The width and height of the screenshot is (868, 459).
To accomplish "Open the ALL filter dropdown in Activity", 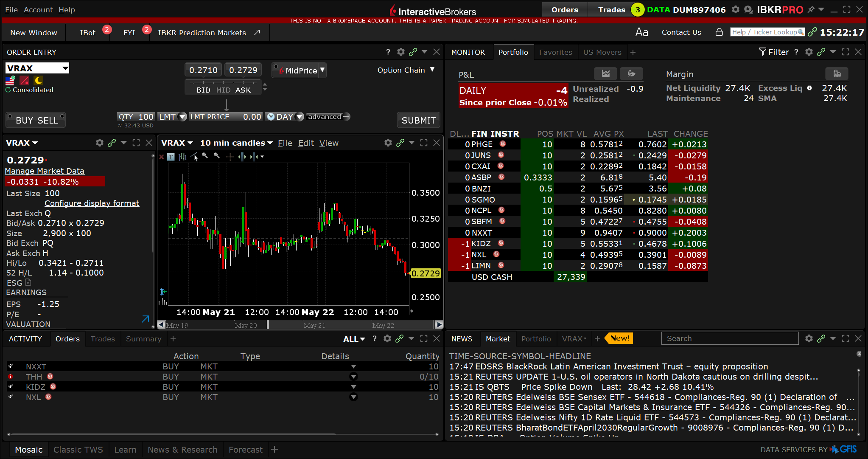I will point(354,339).
